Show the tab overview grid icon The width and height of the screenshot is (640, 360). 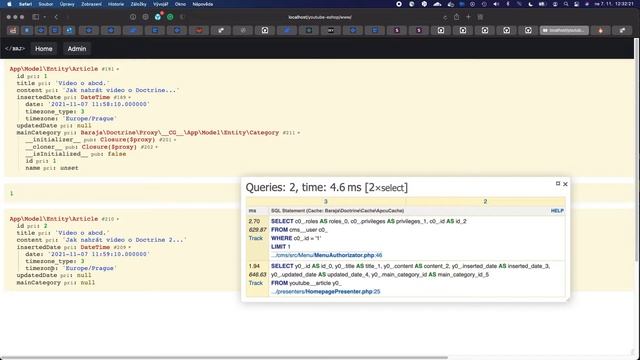pyautogui.click(x=480, y=17)
